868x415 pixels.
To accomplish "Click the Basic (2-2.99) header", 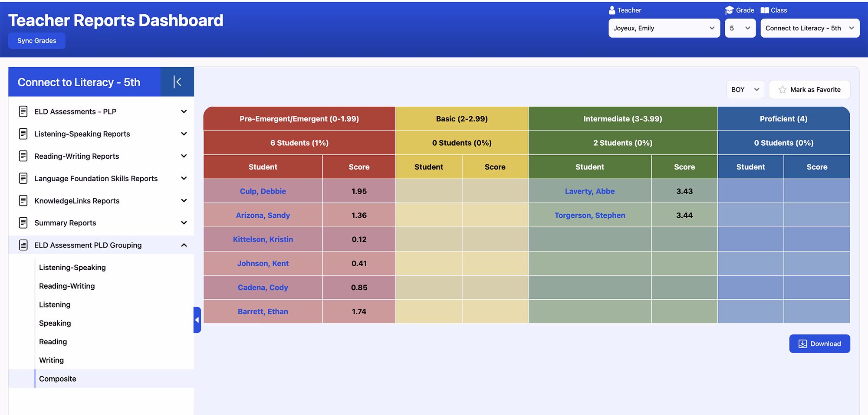I will coord(462,119).
